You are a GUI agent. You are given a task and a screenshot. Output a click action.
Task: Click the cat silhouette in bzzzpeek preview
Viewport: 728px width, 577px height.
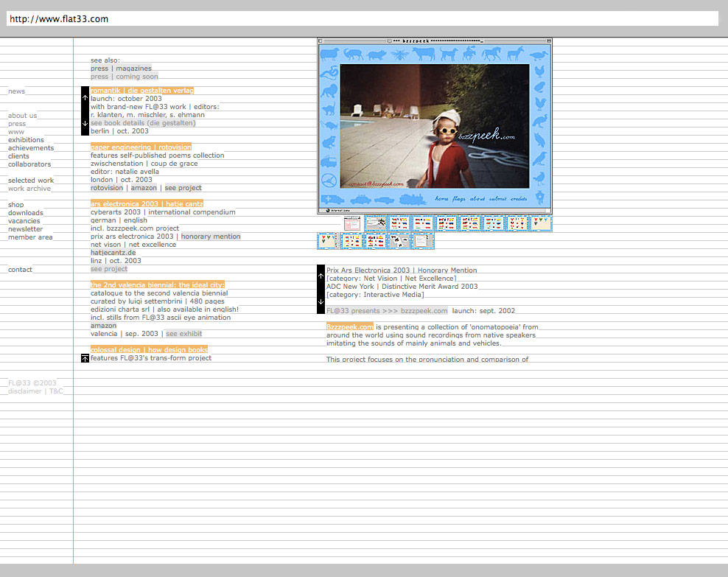(x=329, y=109)
